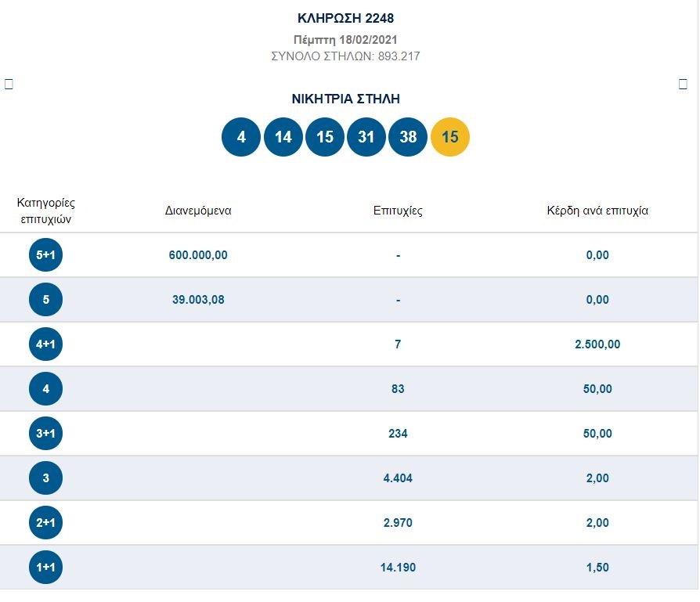Click the Επιτυχίες column header
This screenshot has width=700, height=602.
[398, 211]
